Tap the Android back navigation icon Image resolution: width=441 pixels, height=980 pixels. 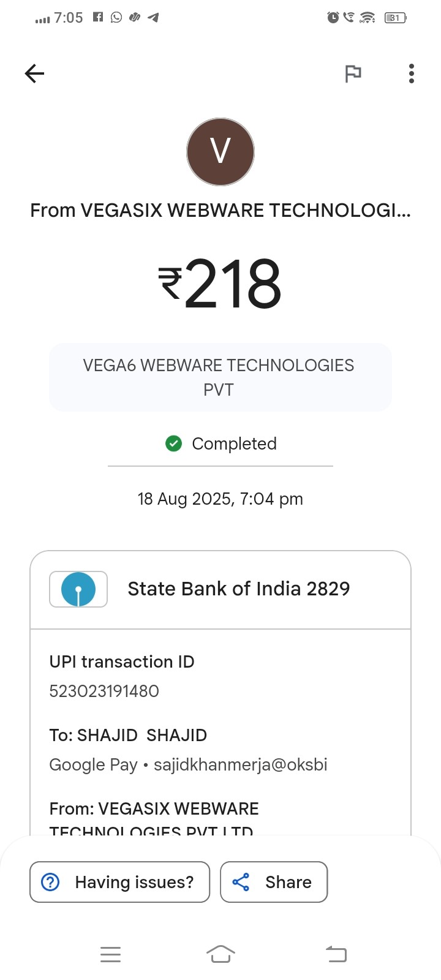[x=336, y=954]
